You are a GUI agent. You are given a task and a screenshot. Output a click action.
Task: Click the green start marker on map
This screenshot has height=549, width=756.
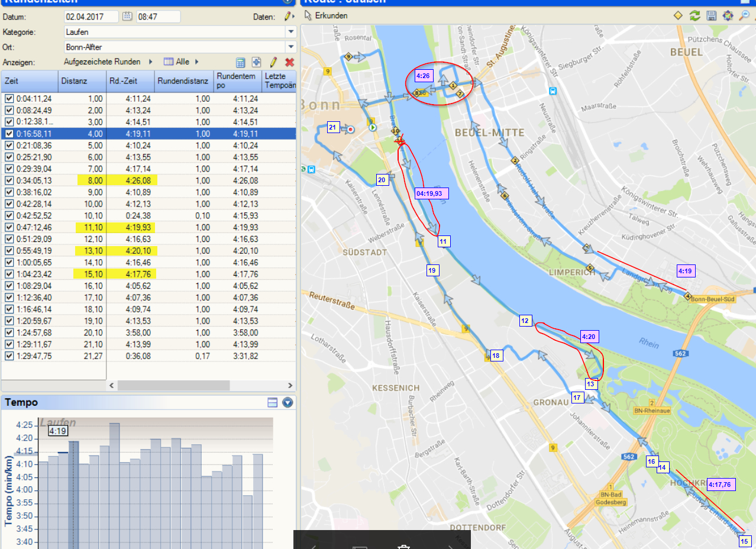point(373,127)
